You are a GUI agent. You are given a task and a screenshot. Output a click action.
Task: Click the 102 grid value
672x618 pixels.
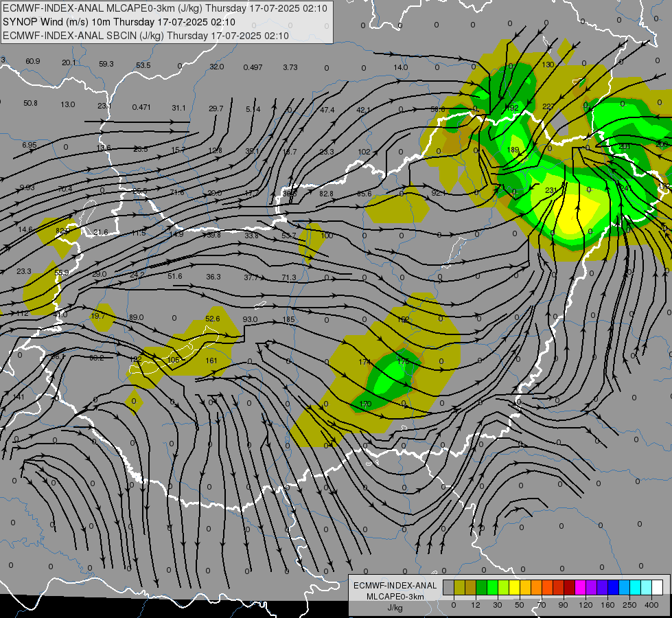[364, 152]
